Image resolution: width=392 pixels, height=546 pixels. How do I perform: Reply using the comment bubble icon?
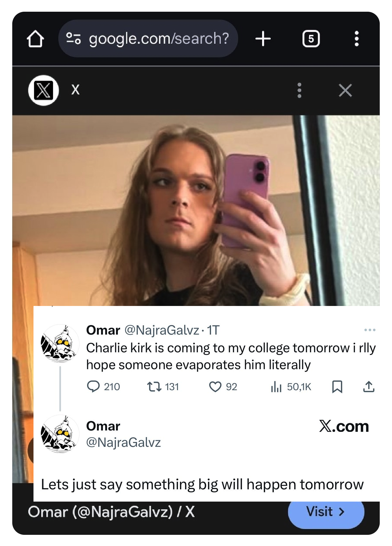(x=93, y=387)
